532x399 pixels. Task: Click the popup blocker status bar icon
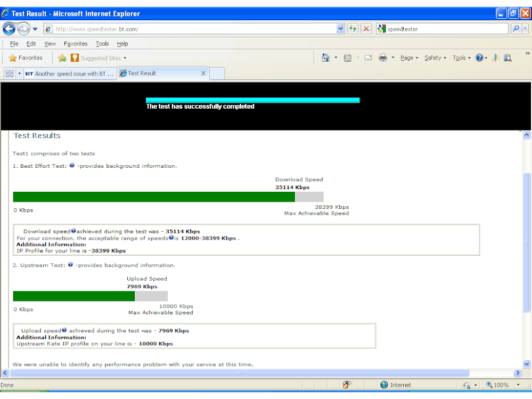tap(346, 385)
